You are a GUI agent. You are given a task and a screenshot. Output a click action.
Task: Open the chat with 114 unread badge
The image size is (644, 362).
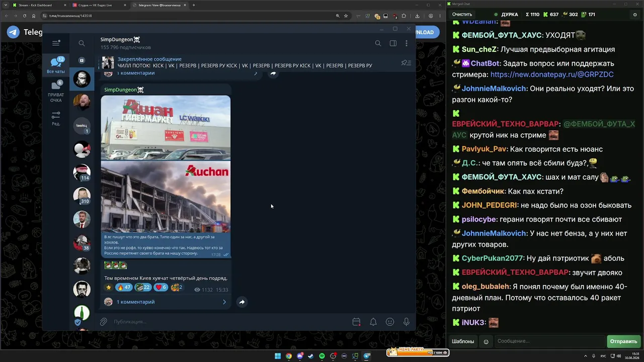(x=82, y=172)
